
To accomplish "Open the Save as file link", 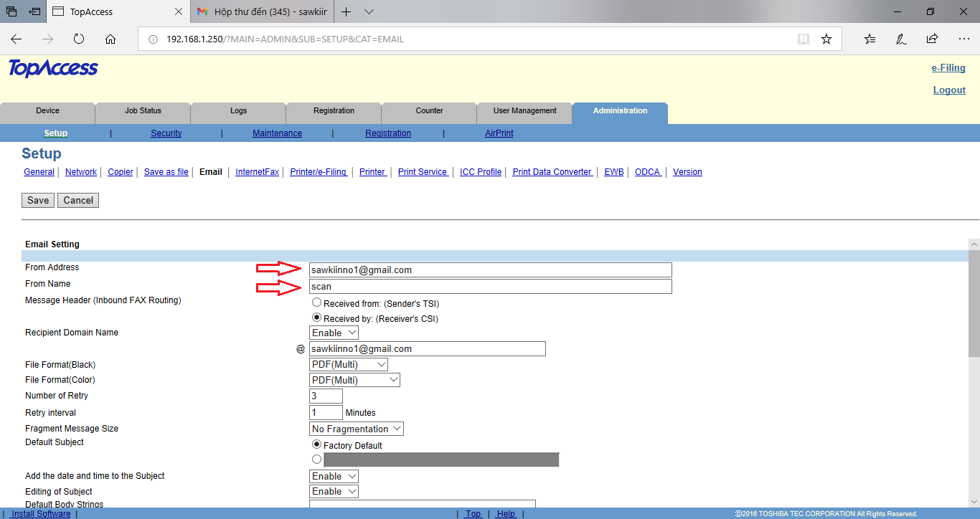I will coord(166,172).
